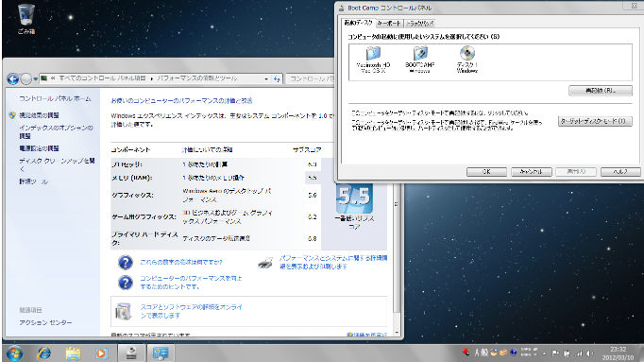Screen dimensions: 644x362
Task: Open パフォーマンスとシステムに関する詳細情報 print link
Action: [x=333, y=262]
